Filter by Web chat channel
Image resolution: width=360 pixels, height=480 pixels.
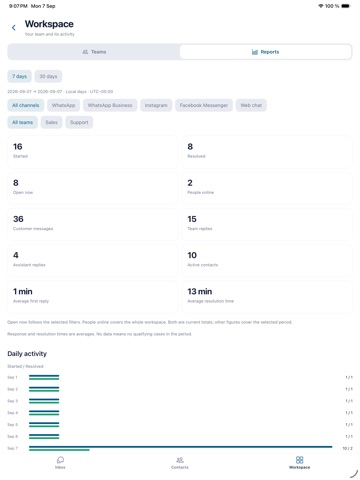click(x=251, y=105)
